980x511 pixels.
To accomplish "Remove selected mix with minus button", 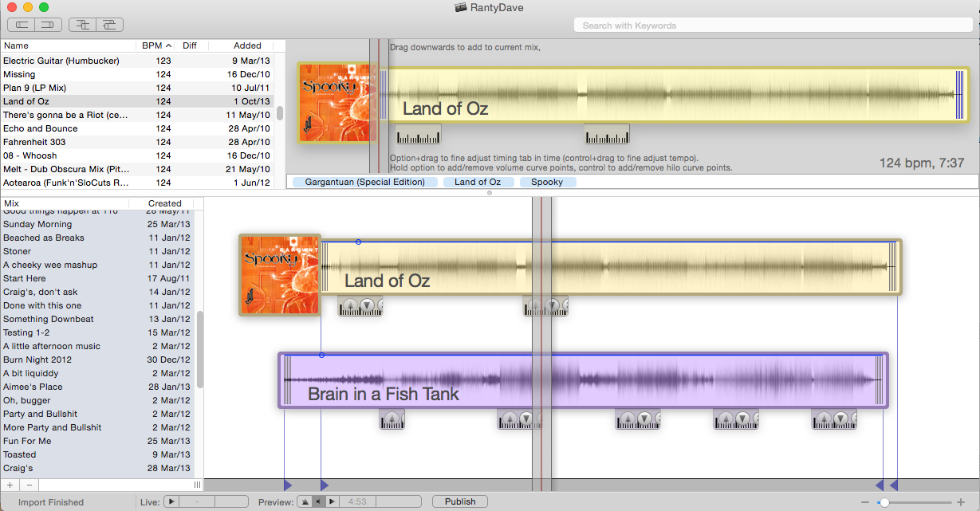I will (29, 485).
